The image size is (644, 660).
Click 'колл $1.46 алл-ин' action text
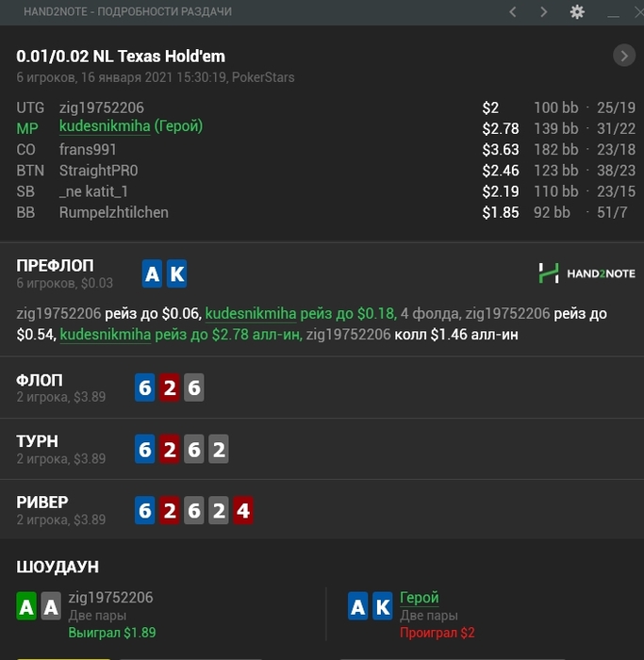click(455, 335)
